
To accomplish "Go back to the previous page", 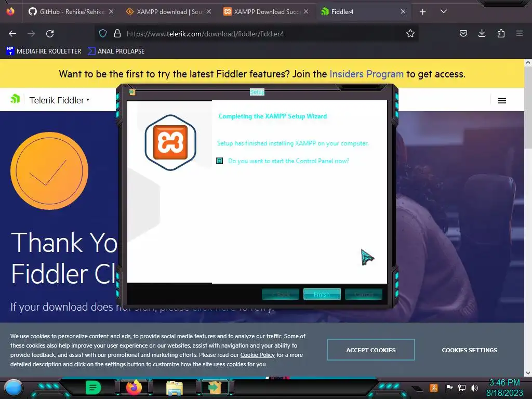I will [x=12, y=34].
